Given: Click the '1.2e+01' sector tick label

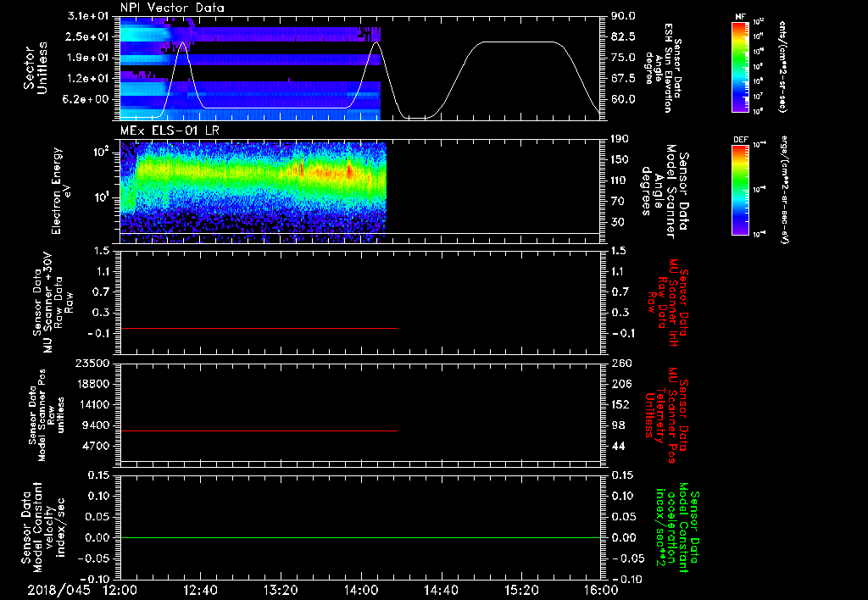Looking at the screenshot, I should [x=90, y=78].
